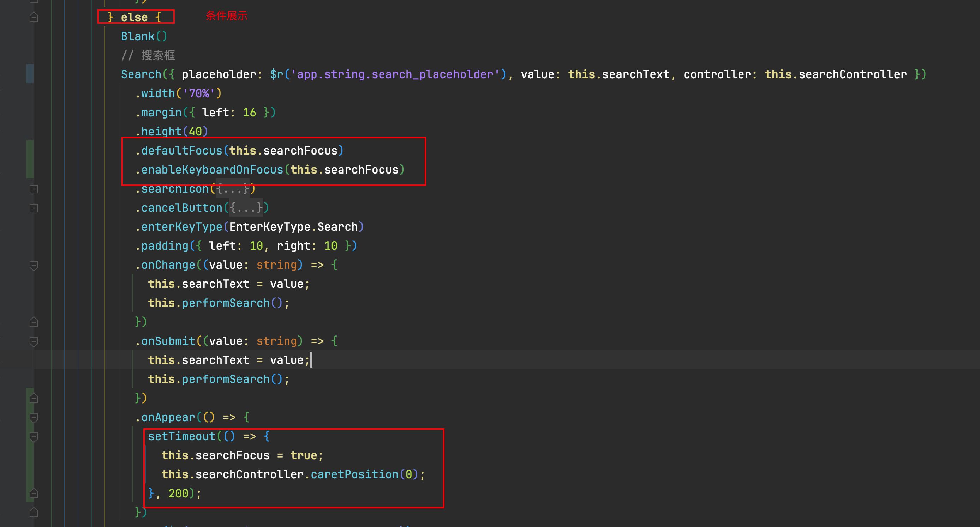This screenshot has width=980, height=527.
Task: Collapse the onChange callback via gutter icon
Action: (34, 265)
